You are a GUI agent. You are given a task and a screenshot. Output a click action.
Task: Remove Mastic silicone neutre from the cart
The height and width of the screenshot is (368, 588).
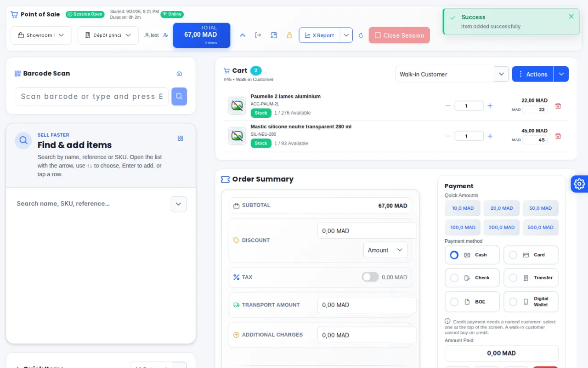coord(558,136)
